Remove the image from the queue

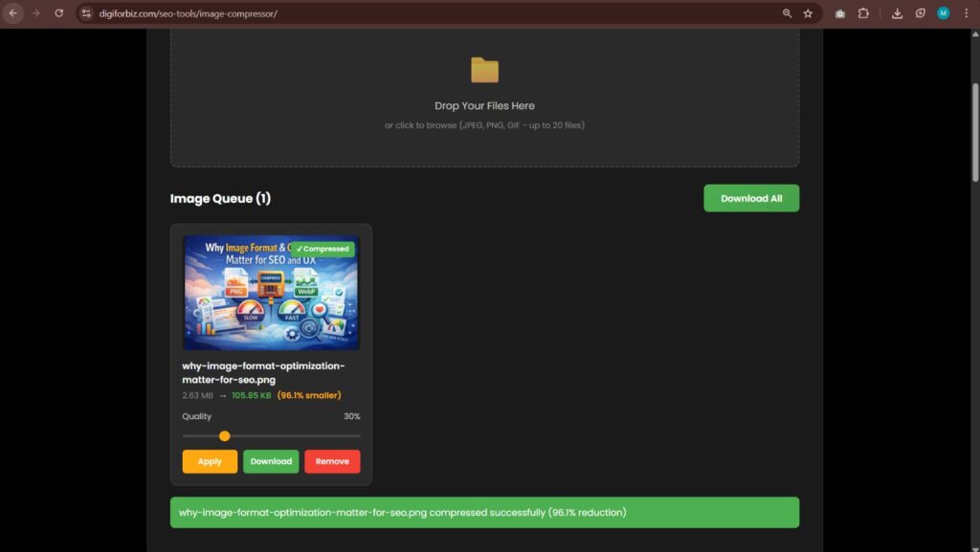click(332, 461)
